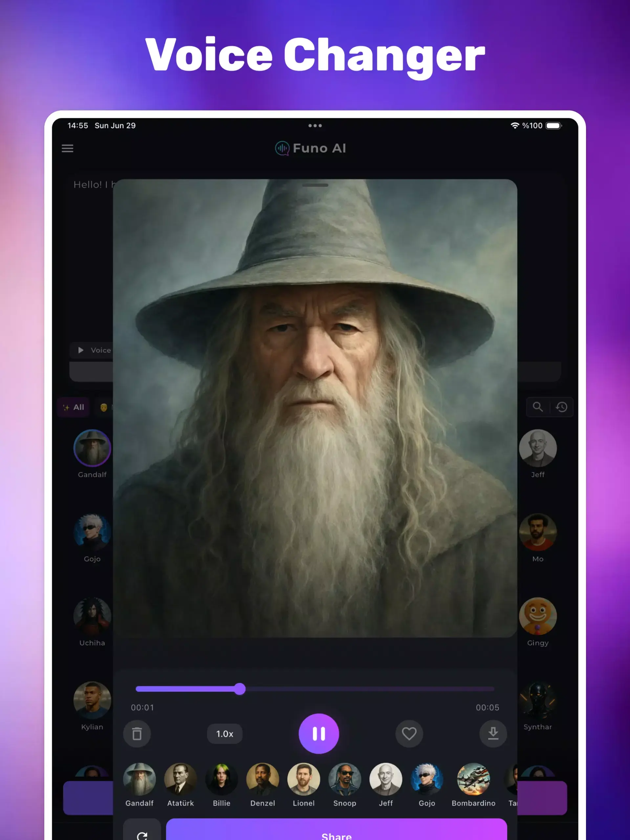Switch to the All category tab

(x=73, y=407)
